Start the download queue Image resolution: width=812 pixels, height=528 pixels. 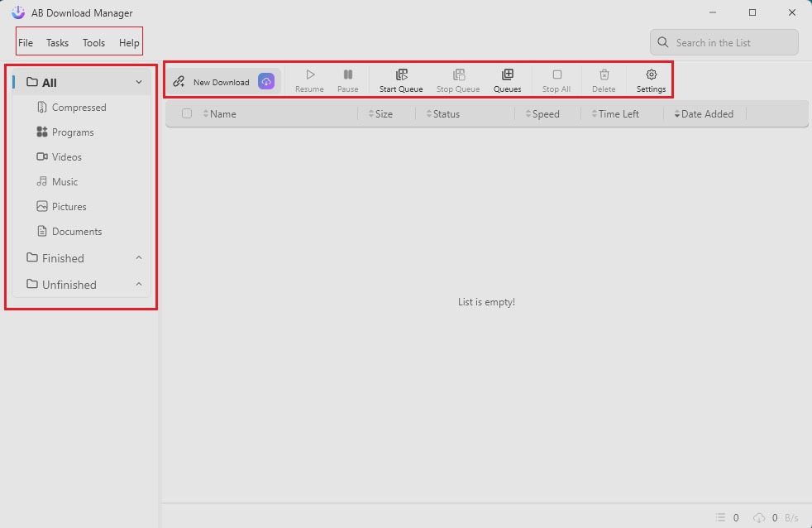[x=401, y=81]
